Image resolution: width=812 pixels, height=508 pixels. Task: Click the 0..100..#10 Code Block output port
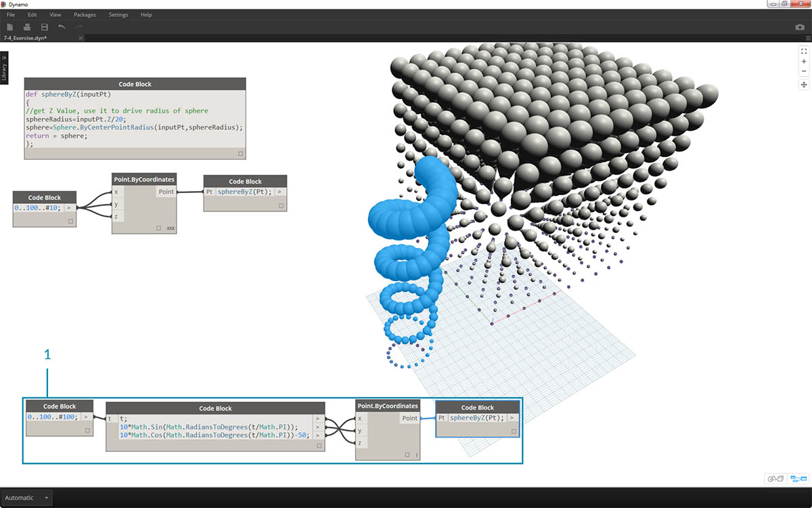coord(68,208)
